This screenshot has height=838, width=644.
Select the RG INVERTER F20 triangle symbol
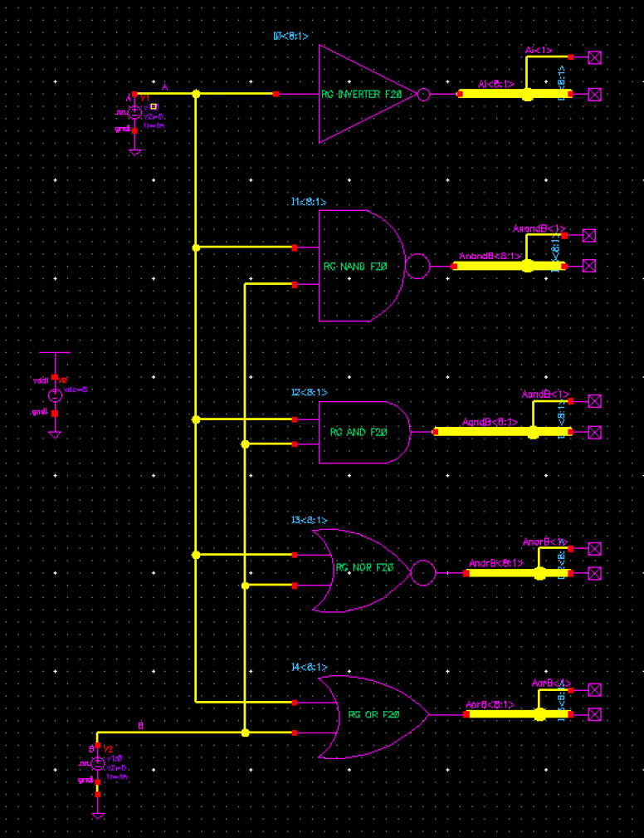coord(368,94)
